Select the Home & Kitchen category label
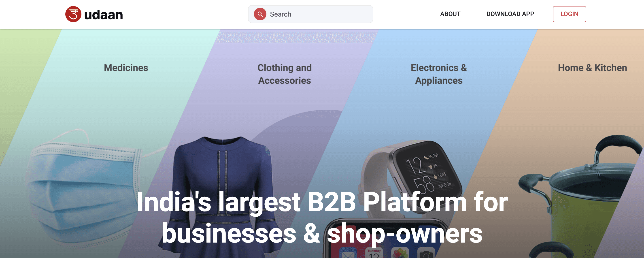Viewport: 644px width, 258px height. coord(593,68)
